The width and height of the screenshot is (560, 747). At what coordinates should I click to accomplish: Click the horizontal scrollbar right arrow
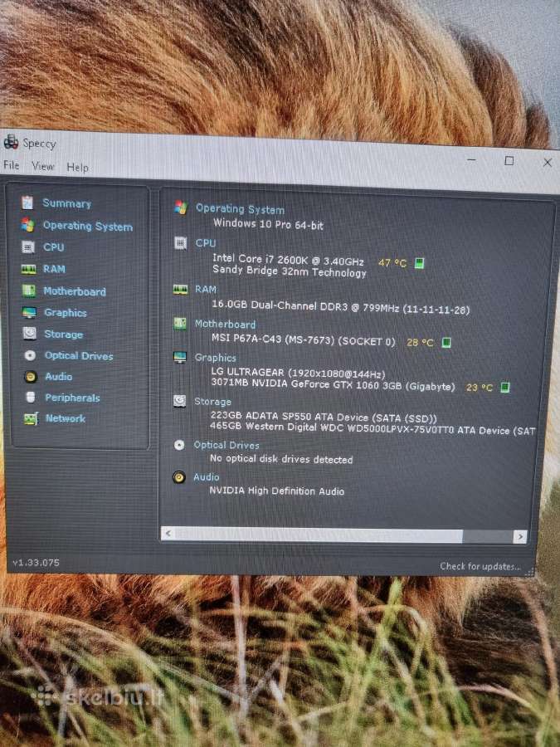pos(520,536)
